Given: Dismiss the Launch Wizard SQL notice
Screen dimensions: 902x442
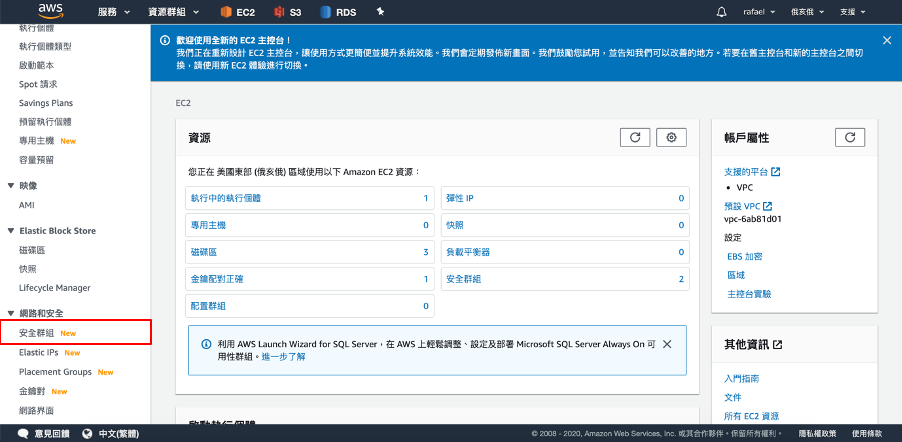Looking at the screenshot, I should (667, 344).
